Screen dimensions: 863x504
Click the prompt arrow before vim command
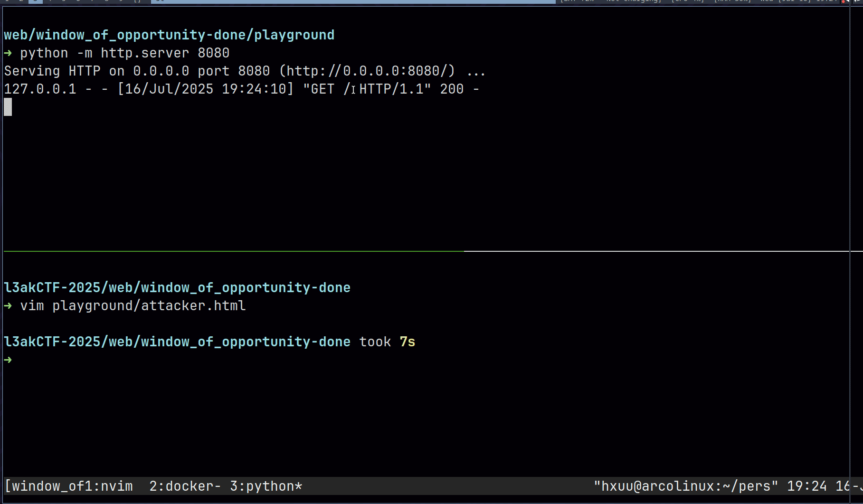coord(8,305)
